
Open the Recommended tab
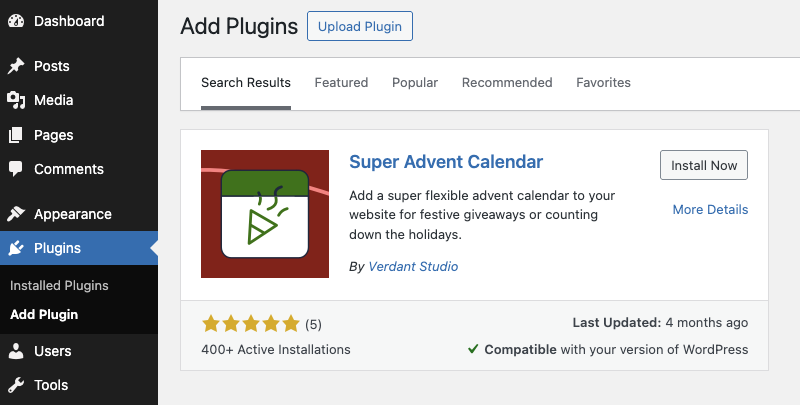click(507, 83)
